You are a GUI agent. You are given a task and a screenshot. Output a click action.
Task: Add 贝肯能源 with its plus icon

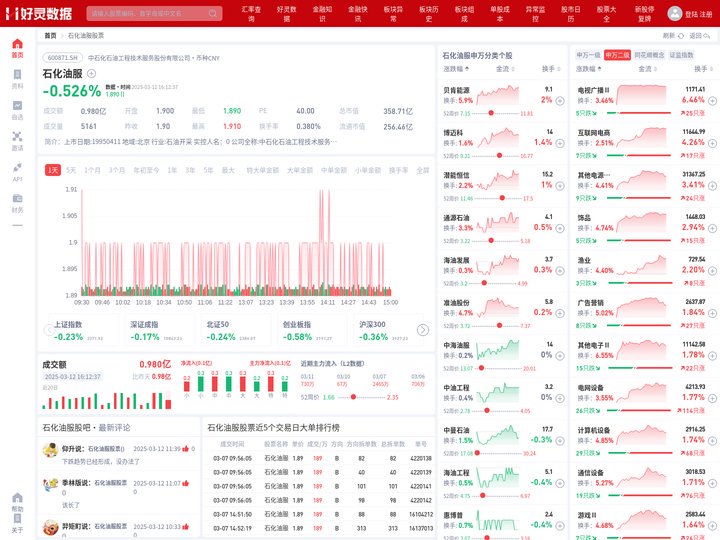(560, 101)
